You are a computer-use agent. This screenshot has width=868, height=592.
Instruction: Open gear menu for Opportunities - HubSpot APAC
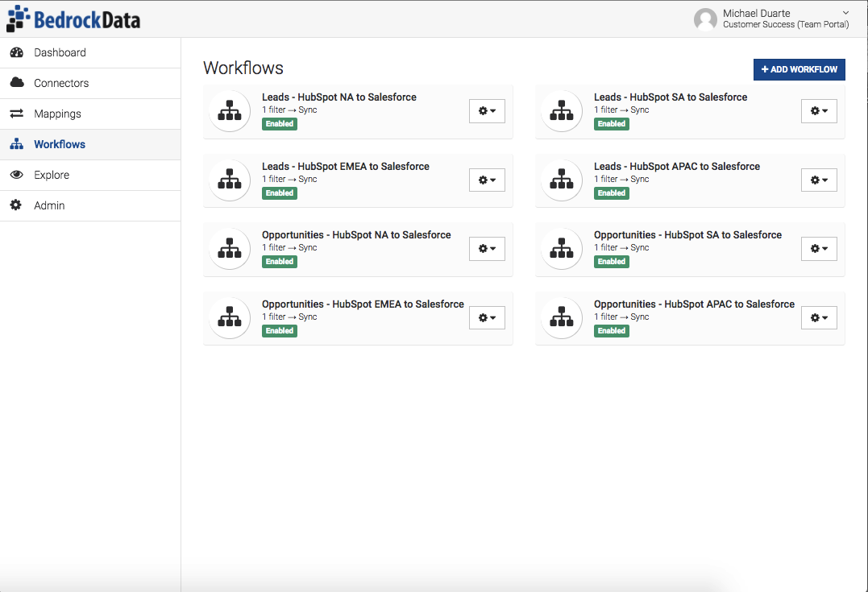tap(819, 317)
